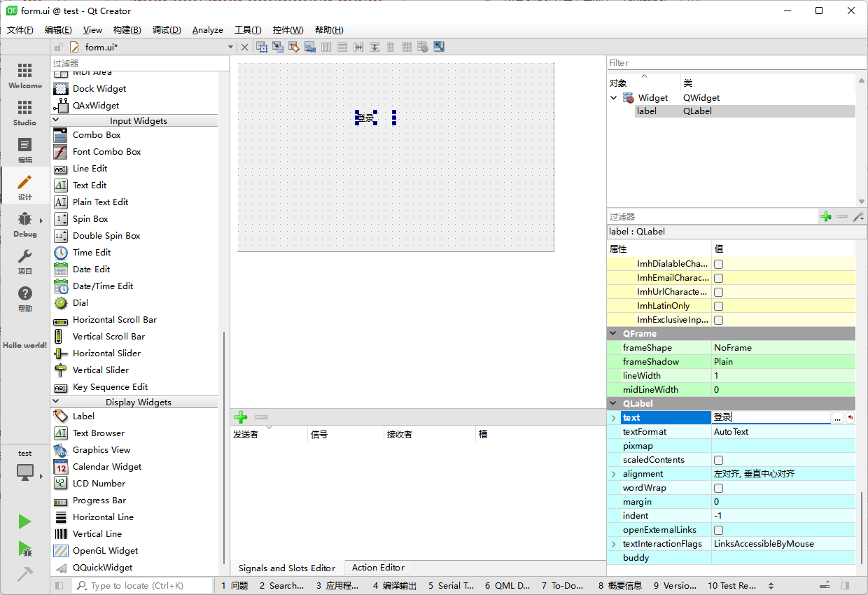Click text property ellipsis button
Image resolution: width=868 pixels, height=595 pixels.
coord(838,418)
